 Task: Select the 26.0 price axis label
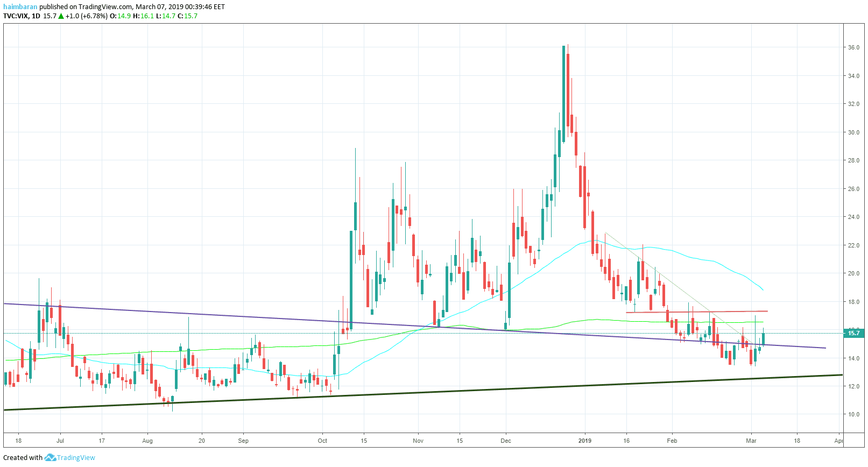854,189
